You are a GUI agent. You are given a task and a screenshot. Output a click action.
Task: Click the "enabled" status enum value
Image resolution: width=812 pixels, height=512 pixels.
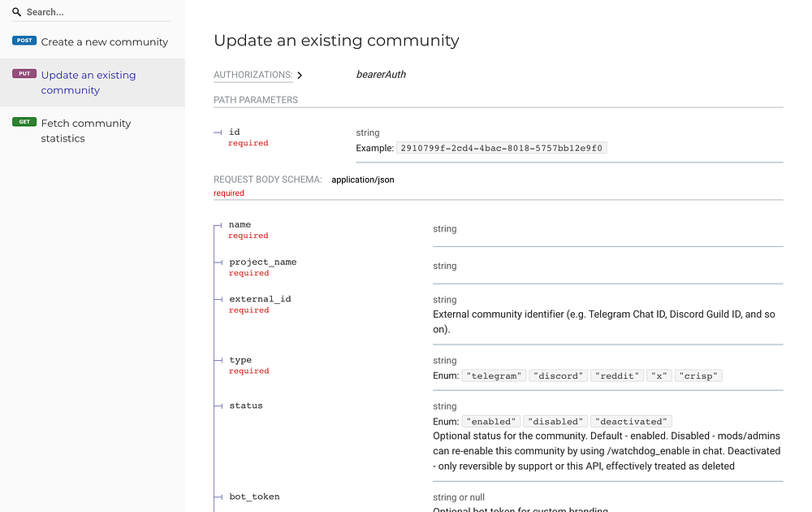pos(491,422)
